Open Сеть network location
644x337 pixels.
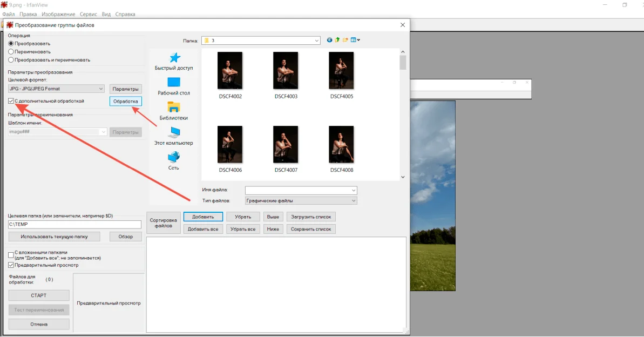click(x=174, y=161)
